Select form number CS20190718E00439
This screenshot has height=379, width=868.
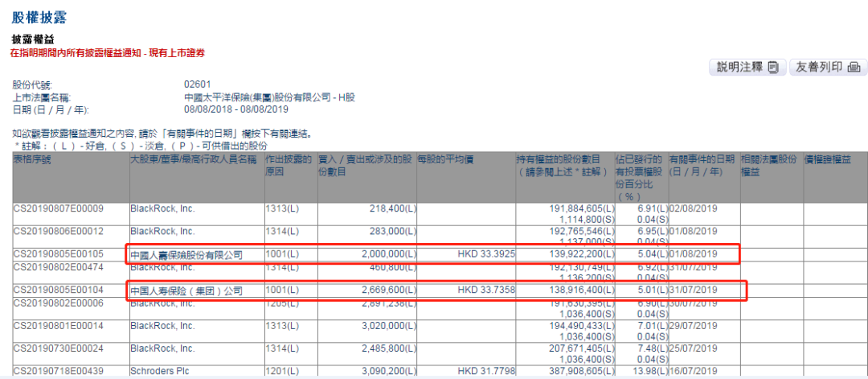(x=58, y=371)
